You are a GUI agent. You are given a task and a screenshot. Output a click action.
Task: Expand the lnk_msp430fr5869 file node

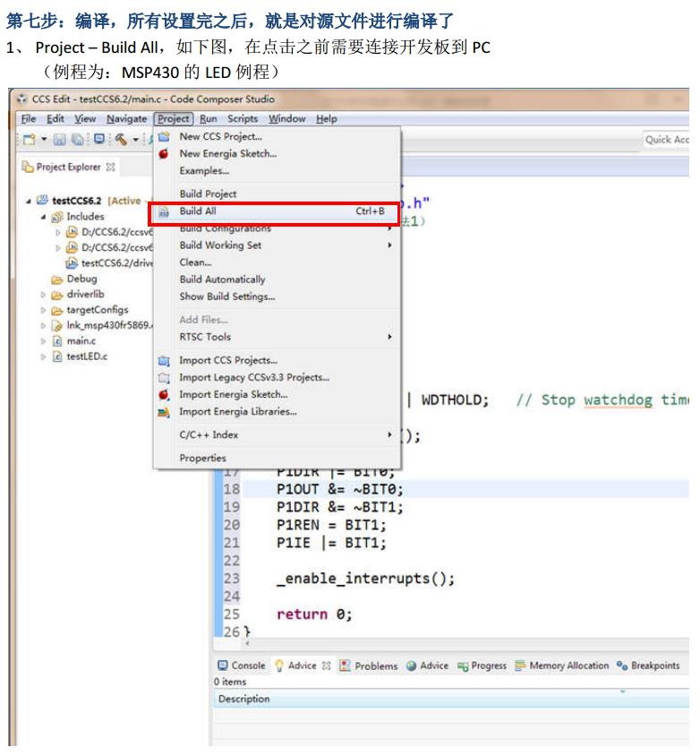[43, 325]
